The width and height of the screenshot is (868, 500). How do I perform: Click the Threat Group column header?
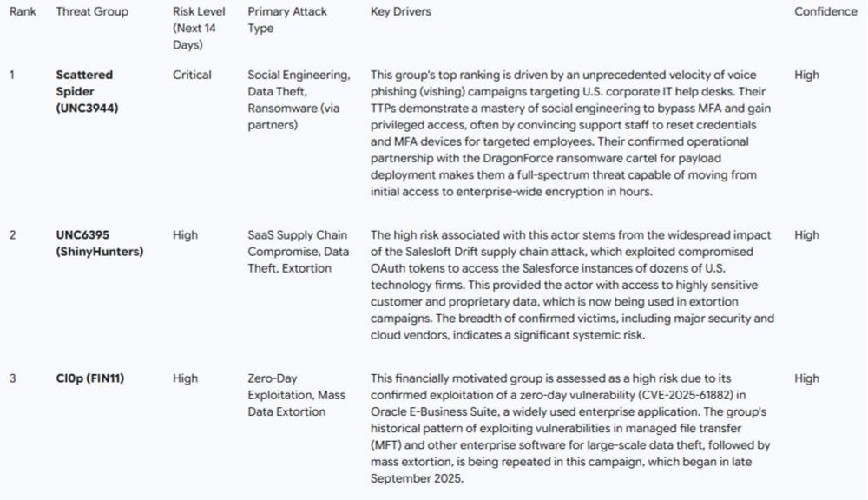[91, 12]
